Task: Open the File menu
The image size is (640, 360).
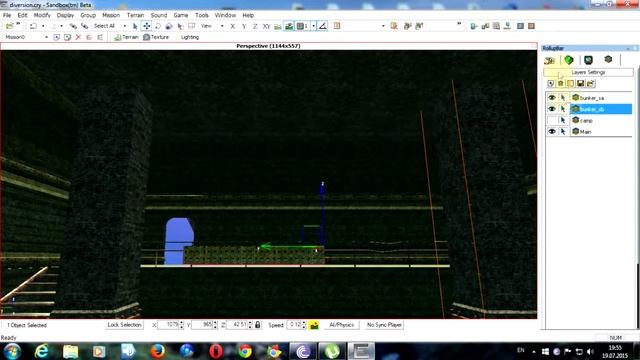Action: pyautogui.click(x=7, y=15)
